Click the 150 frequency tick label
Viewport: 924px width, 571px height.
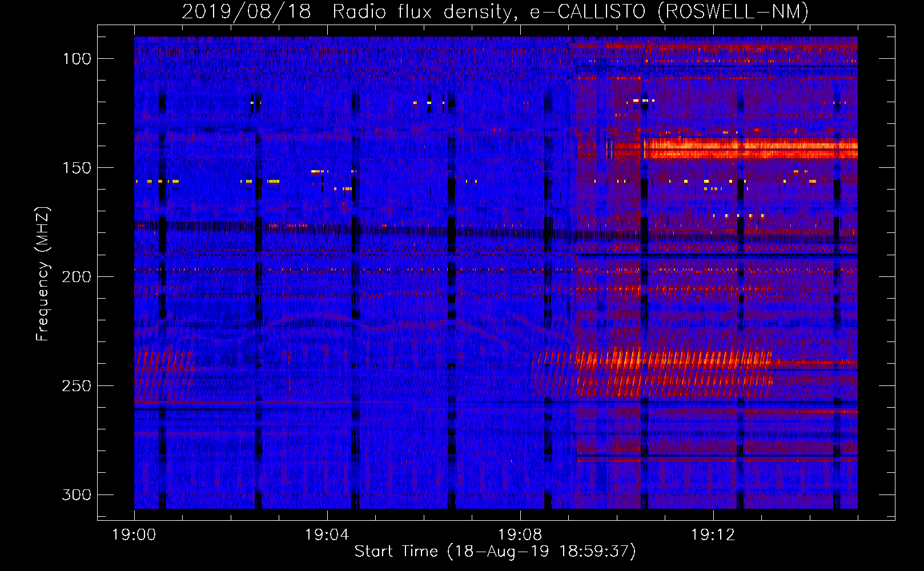(77, 168)
